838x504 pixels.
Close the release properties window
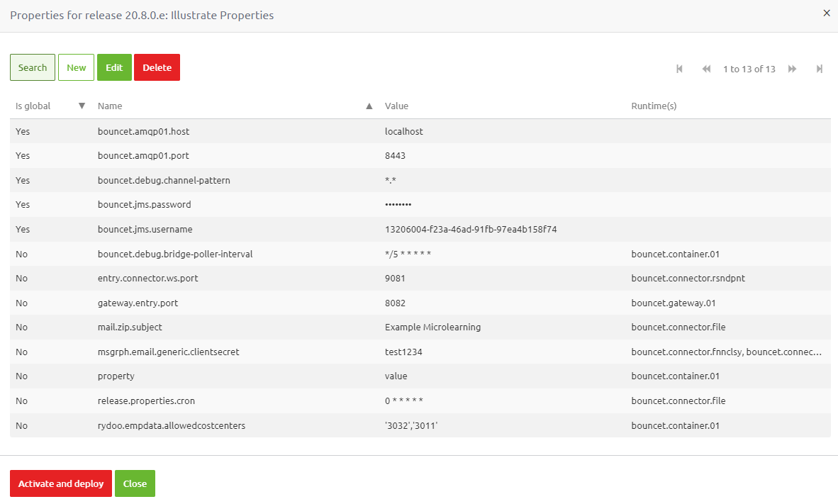(135, 483)
